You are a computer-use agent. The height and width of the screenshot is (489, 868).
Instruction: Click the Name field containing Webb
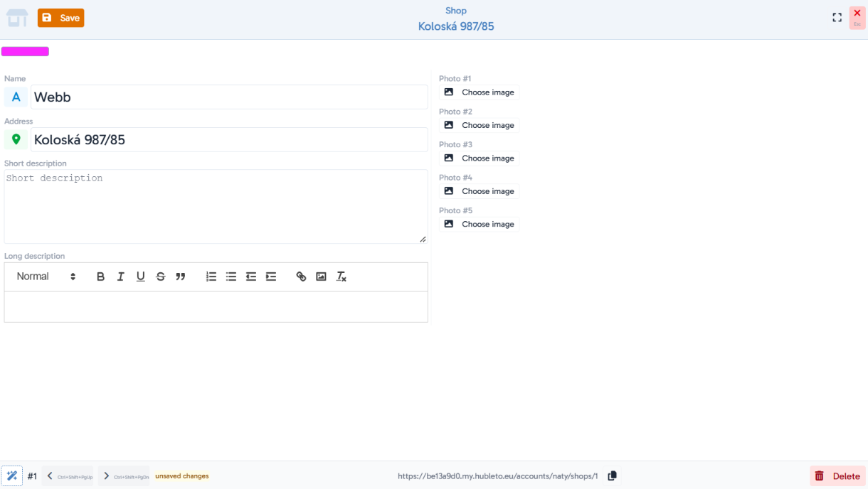tap(229, 97)
